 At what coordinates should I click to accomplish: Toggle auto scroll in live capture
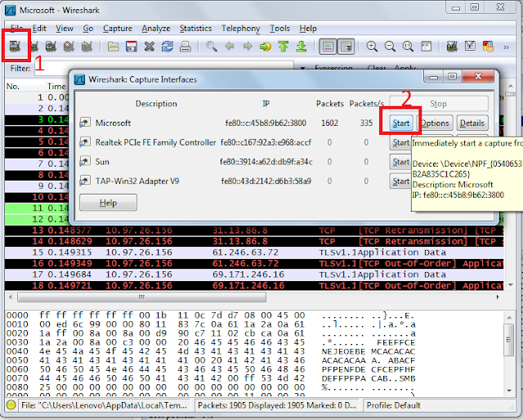click(x=346, y=47)
